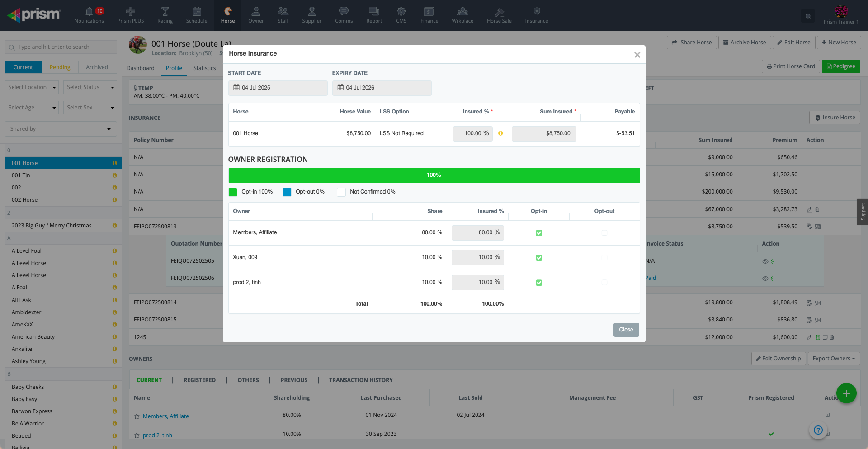Screen dimensions: 868x449
Task: Click the green Opt-in legend swatch
Action: pyautogui.click(x=233, y=192)
